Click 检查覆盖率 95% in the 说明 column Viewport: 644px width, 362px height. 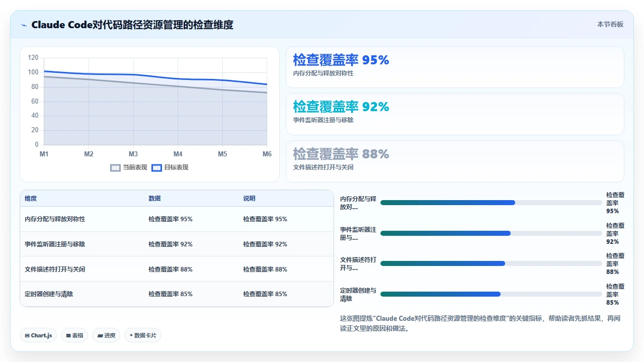pyautogui.click(x=265, y=219)
